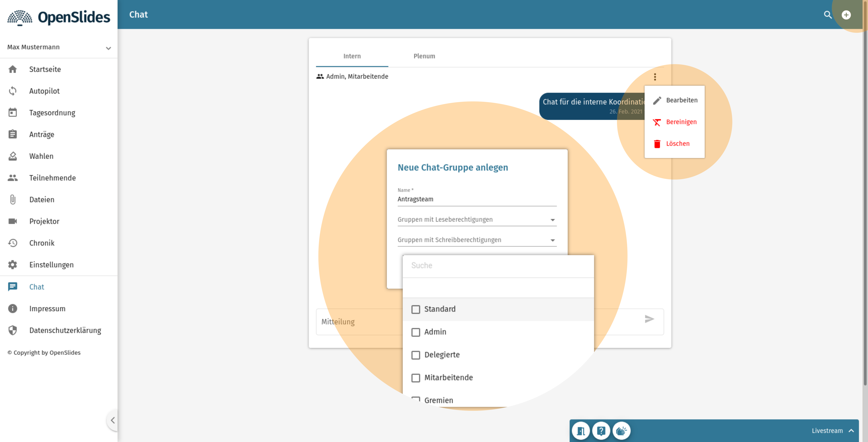This screenshot has width=868, height=442.
Task: Click the Autopilot sync icon
Action: coord(12,91)
